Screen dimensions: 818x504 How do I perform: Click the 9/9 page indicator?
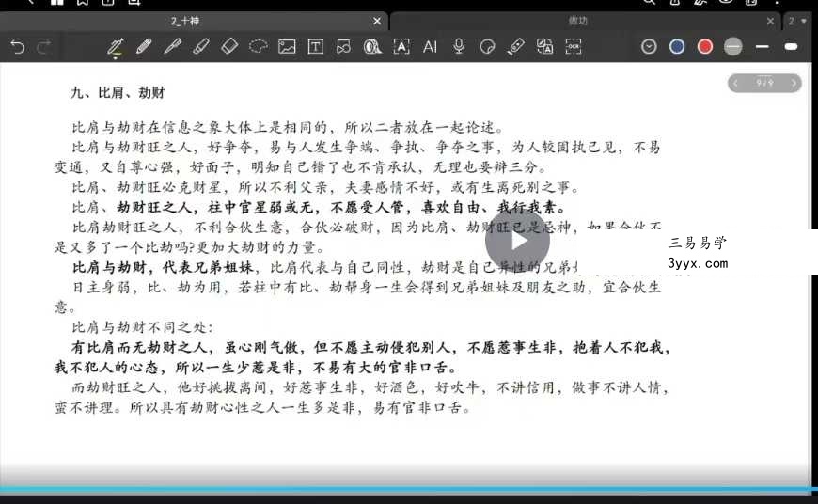coord(764,83)
